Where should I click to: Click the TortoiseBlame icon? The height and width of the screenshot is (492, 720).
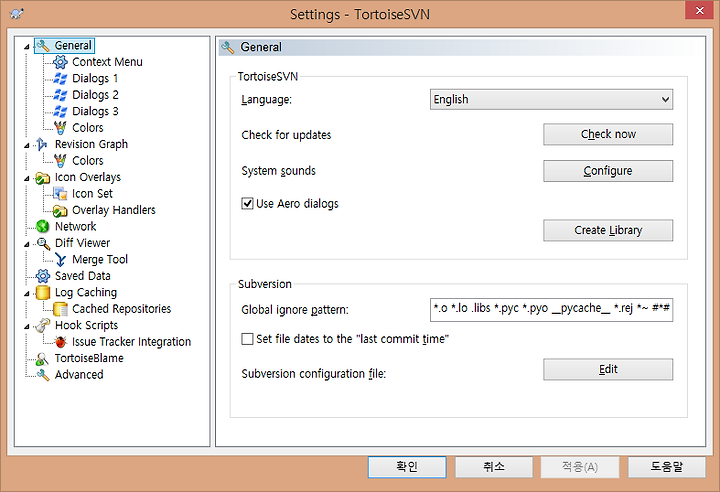[43, 358]
